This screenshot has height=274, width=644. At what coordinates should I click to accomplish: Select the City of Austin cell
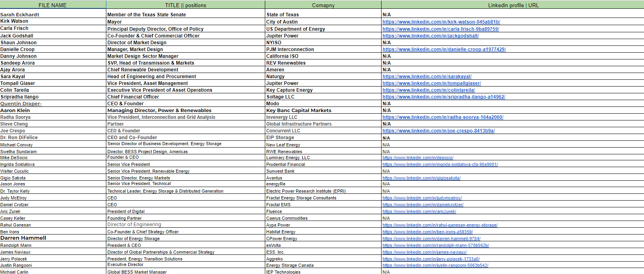click(x=323, y=22)
